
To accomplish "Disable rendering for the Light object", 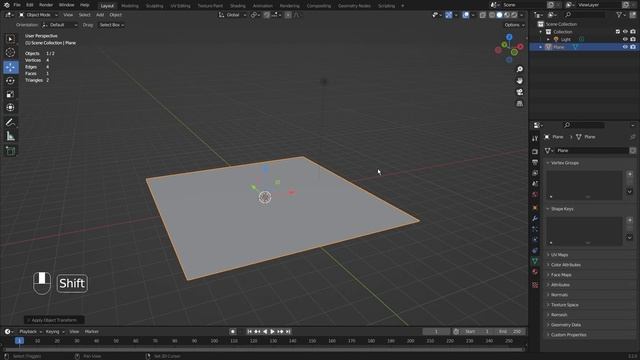I will (633, 40).
